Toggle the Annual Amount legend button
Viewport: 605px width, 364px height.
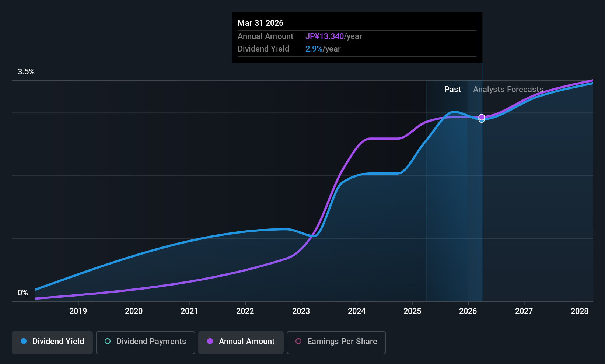[241, 343]
